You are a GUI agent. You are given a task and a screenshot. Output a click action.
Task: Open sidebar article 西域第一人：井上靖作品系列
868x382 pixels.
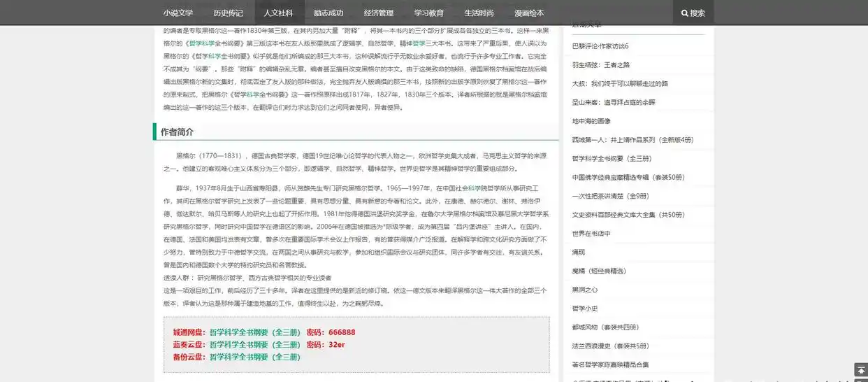click(x=632, y=140)
